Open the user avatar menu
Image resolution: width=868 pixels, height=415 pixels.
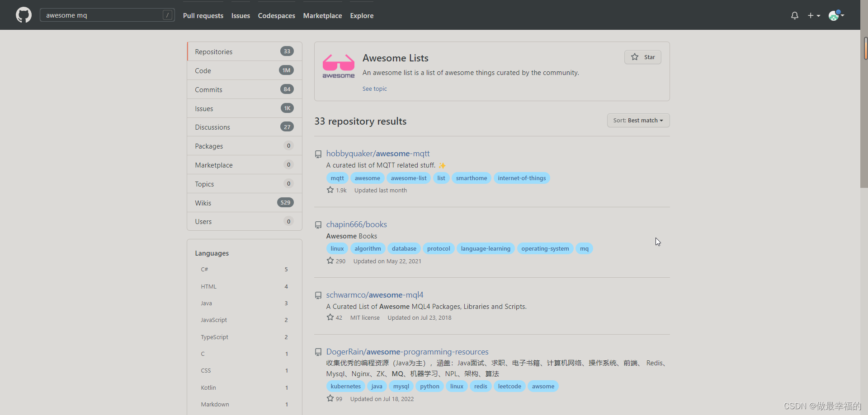click(836, 15)
